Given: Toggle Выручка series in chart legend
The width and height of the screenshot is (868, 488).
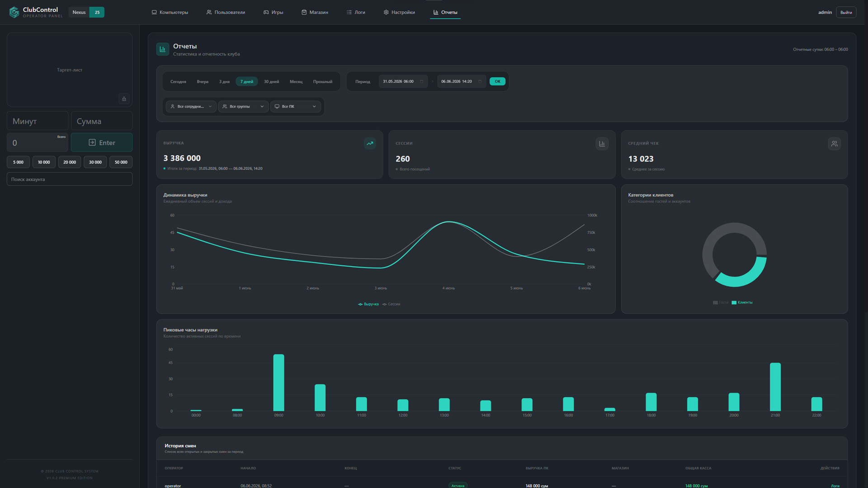Looking at the screenshot, I should 368,304.
